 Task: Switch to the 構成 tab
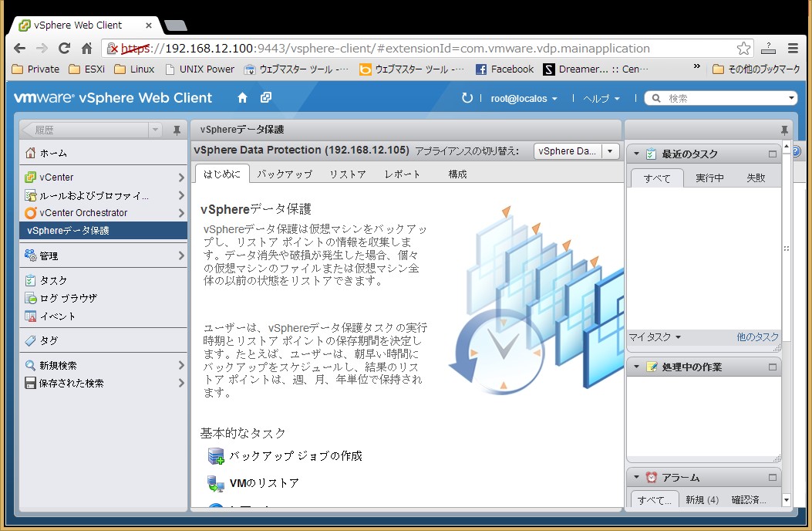pyautogui.click(x=457, y=174)
